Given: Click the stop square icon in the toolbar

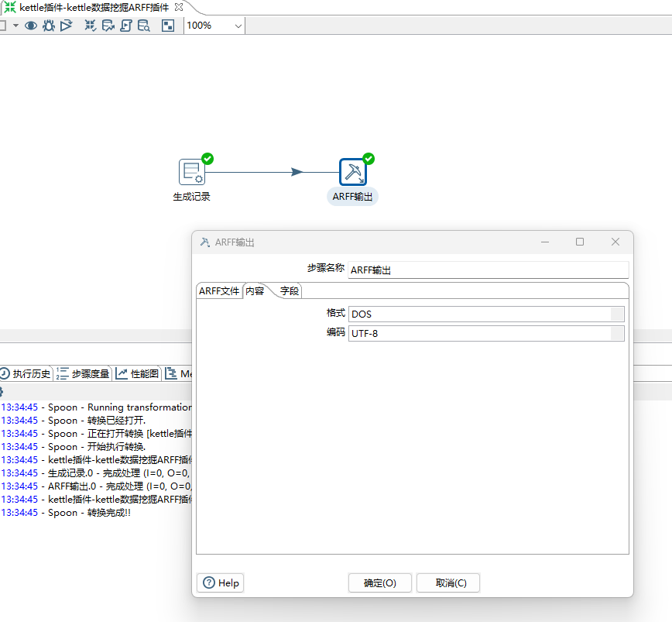Looking at the screenshot, I should pos(2,26).
